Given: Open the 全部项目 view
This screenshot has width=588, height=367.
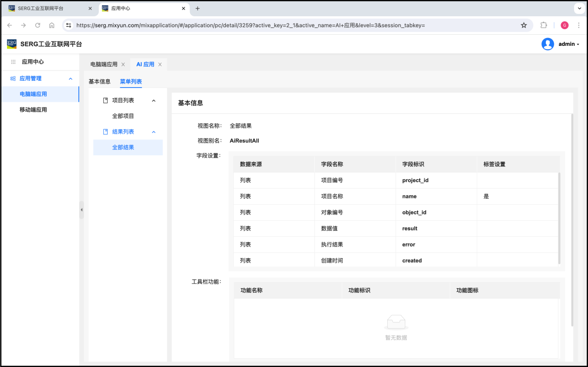Looking at the screenshot, I should pos(123,116).
